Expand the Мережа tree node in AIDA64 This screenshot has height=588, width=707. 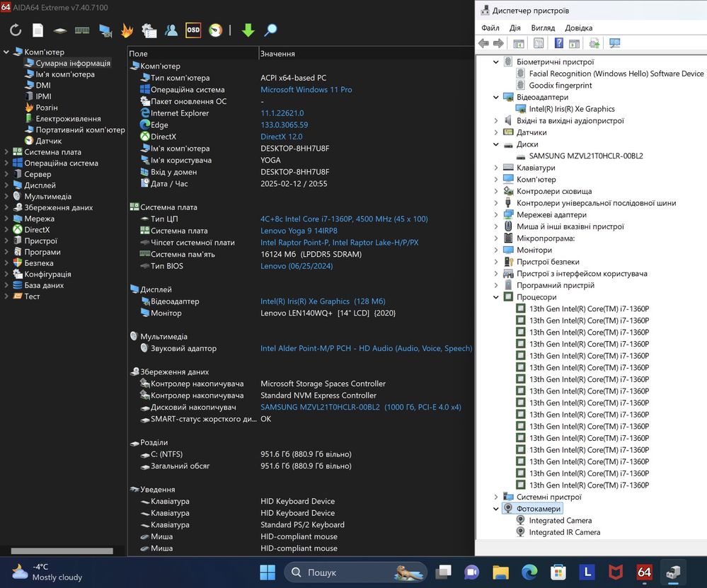[6, 219]
